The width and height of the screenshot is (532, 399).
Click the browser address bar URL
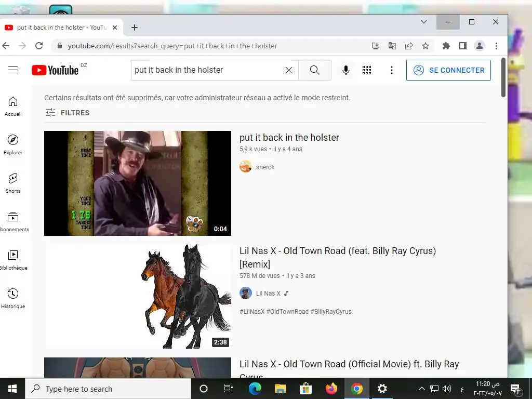tap(172, 46)
